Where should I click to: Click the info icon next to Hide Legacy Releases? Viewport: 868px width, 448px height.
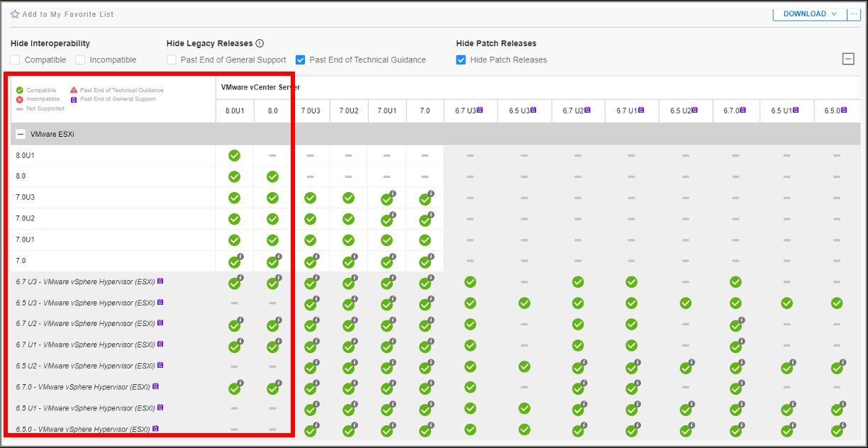[x=260, y=43]
